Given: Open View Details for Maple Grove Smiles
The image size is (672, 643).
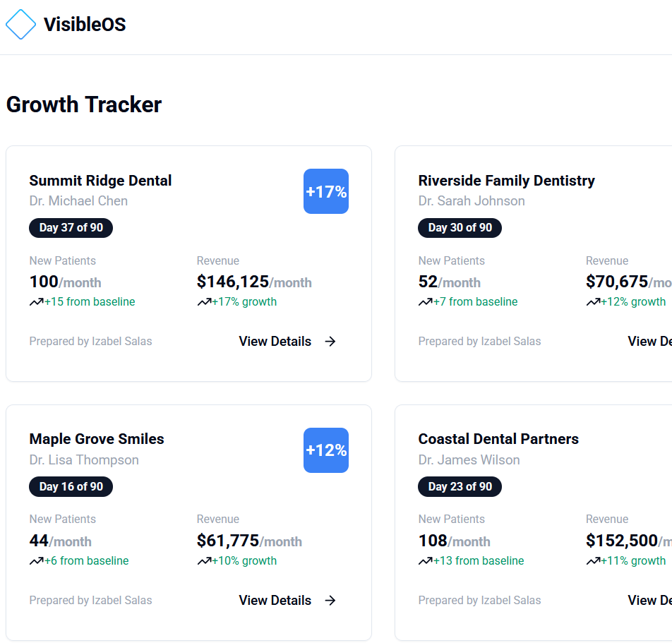Looking at the screenshot, I should tap(275, 601).
